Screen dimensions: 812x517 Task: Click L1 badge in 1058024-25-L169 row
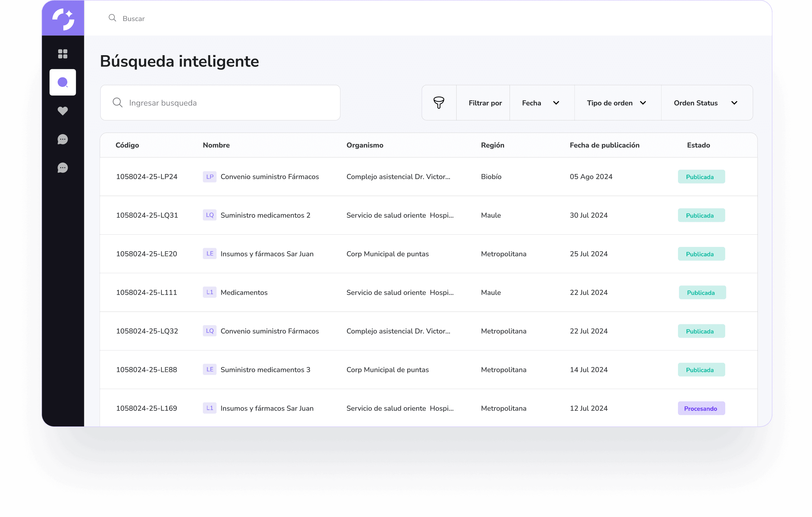point(210,408)
